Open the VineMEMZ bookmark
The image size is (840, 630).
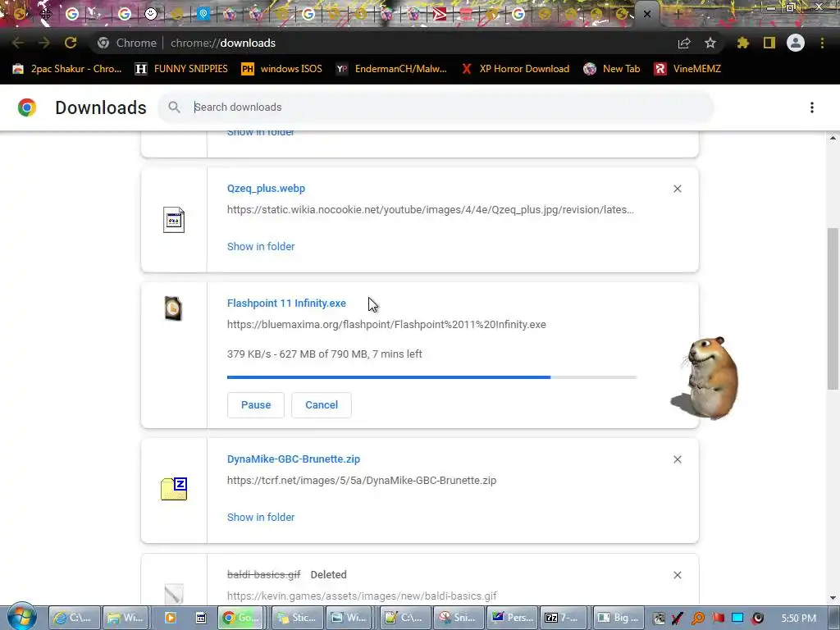click(688, 69)
